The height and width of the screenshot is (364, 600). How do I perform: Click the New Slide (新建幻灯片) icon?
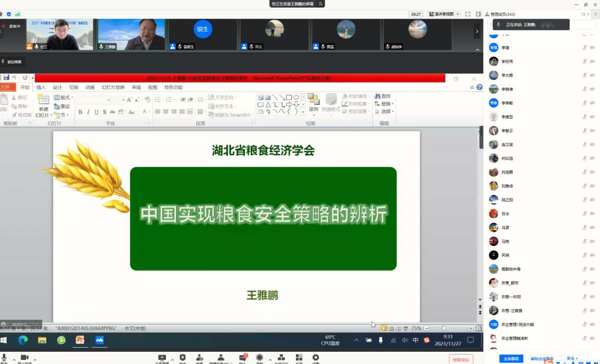click(x=44, y=104)
